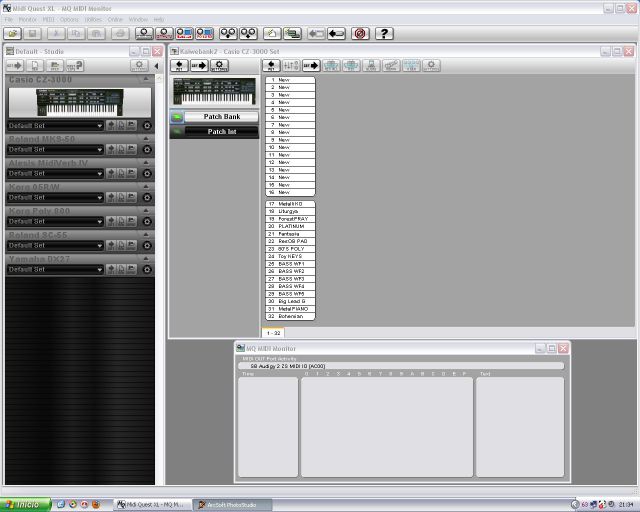The image size is (640, 512).
Task: Select the 1 - 32 bank tab
Action: (x=273, y=333)
